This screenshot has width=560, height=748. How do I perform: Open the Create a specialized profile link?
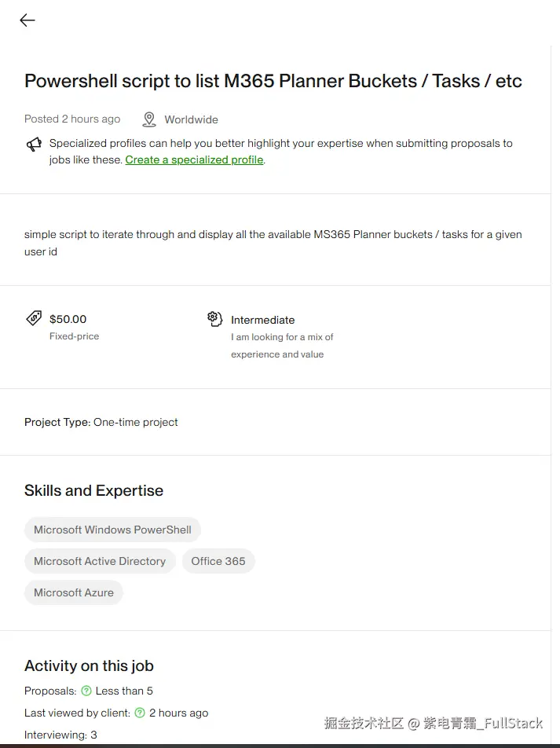[194, 159]
